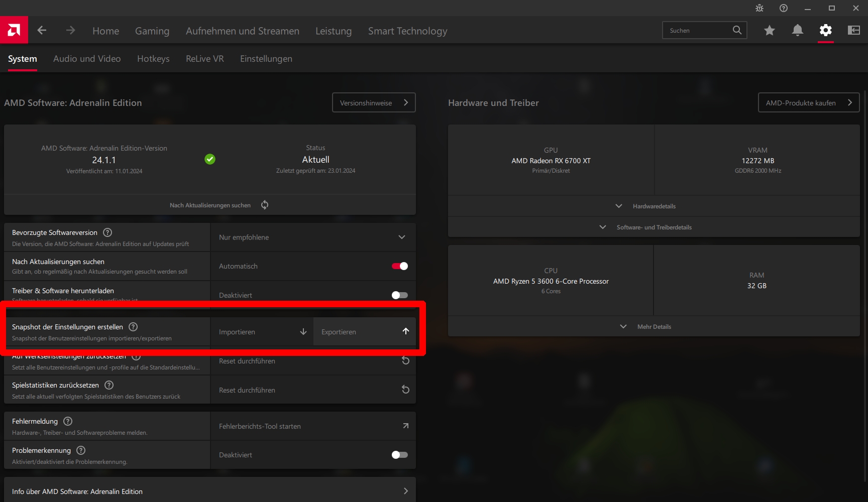The height and width of the screenshot is (502, 868).
Task: Click Importieren snapshot button
Action: [262, 332]
